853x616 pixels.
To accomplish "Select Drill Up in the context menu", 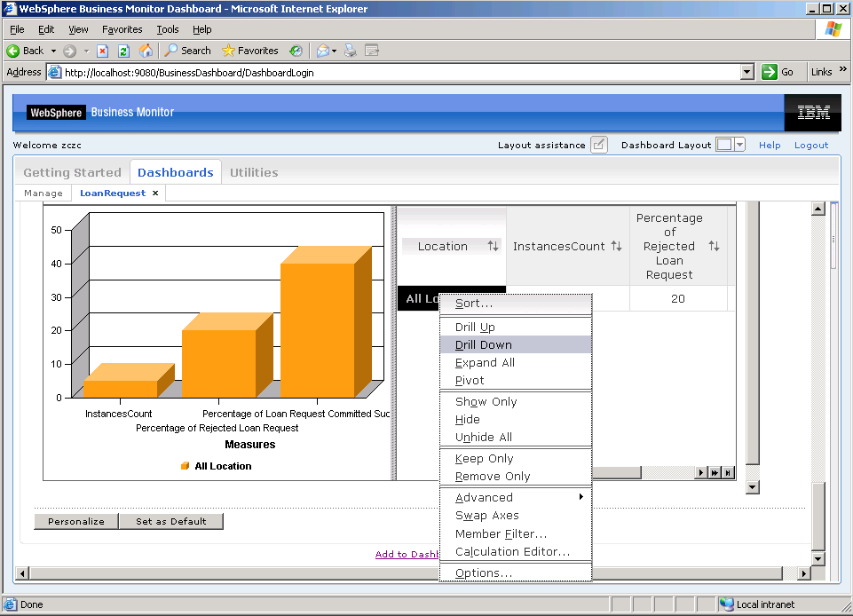I will pyautogui.click(x=515, y=327).
